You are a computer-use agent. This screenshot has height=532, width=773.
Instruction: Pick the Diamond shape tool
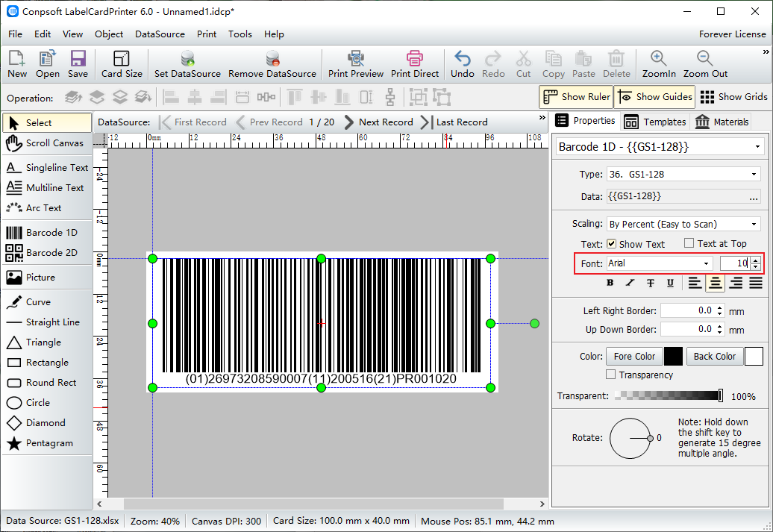47,423
